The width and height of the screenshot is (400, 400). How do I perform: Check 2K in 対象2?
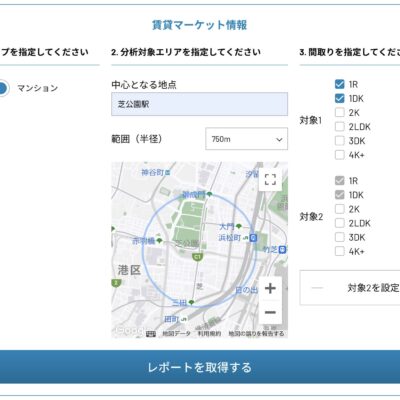(x=339, y=209)
